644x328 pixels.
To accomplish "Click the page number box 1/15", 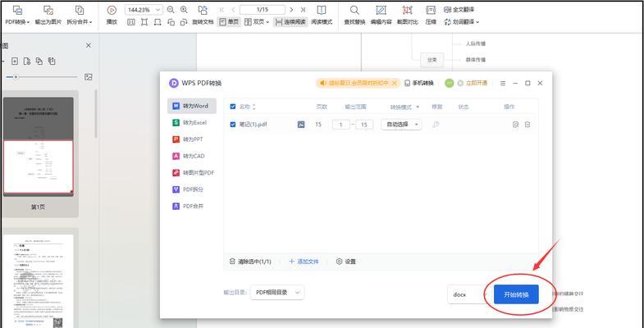I will click(x=263, y=10).
